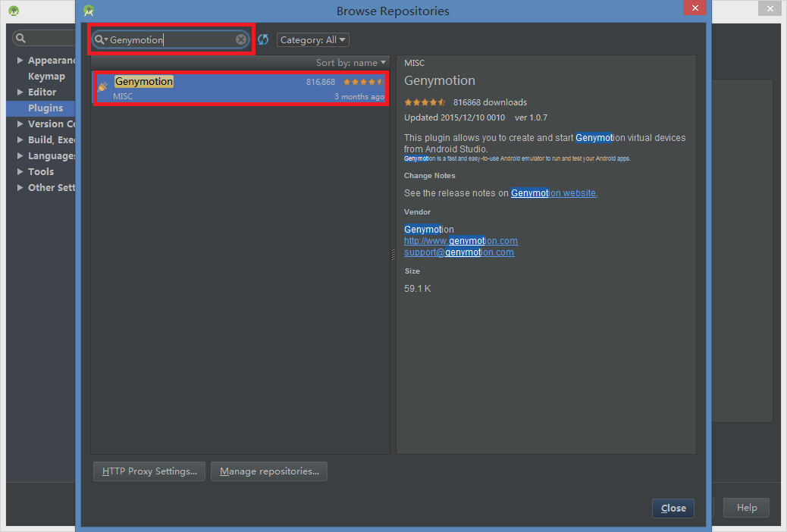The image size is (787, 532).
Task: Click the Settings window search magnifier icon
Action: coord(20,38)
